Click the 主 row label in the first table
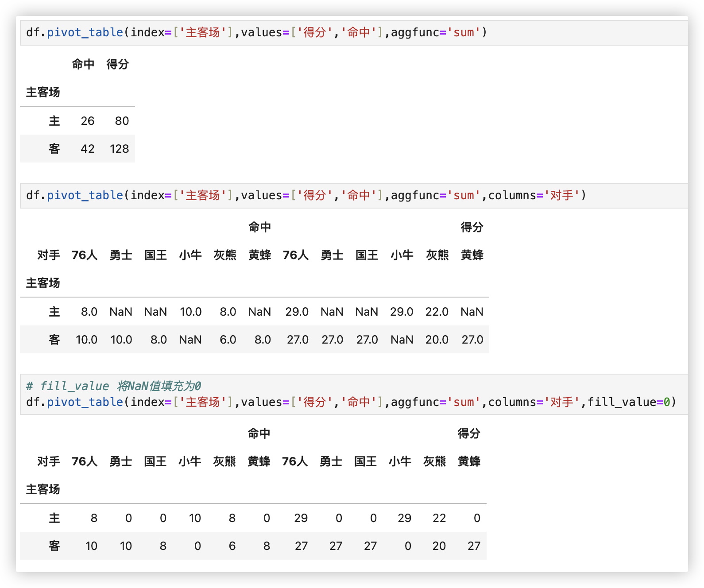 coord(54,121)
